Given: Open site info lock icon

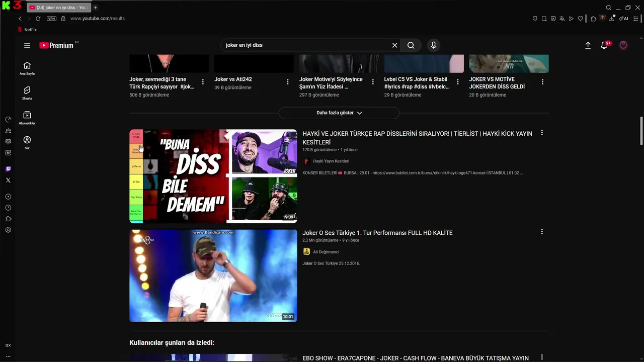Looking at the screenshot, I should point(63,19).
